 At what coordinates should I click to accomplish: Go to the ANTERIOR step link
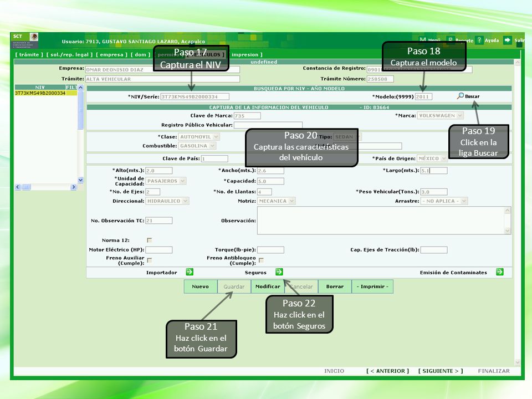coord(387,371)
